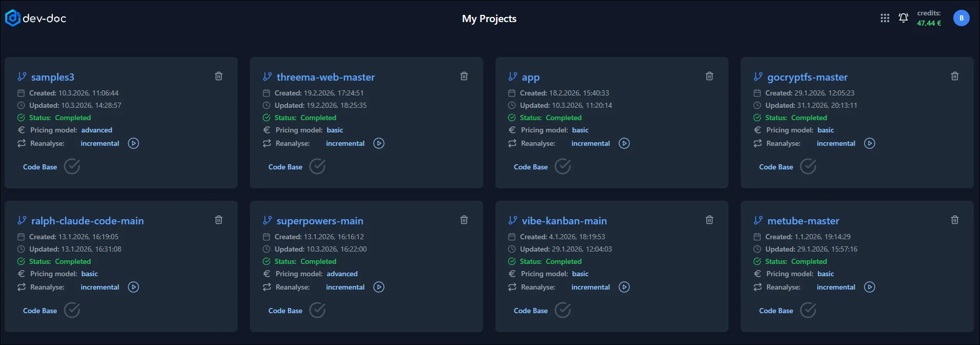980x345 pixels.
Task: Click Code Base checkmark for samples3
Action: (x=72, y=166)
